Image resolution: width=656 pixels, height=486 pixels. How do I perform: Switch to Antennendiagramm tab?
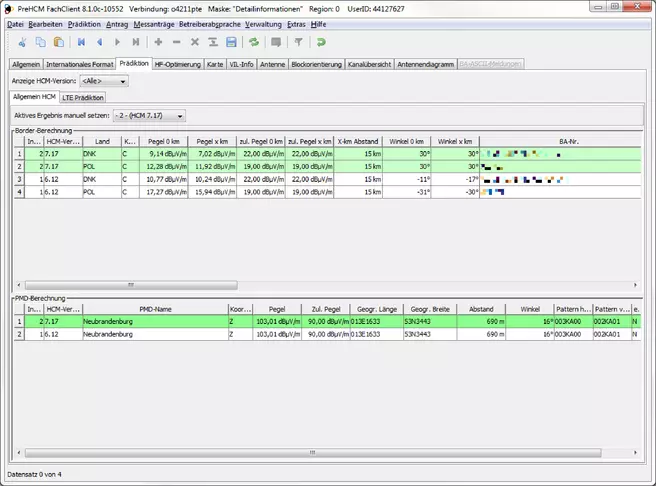[425, 64]
